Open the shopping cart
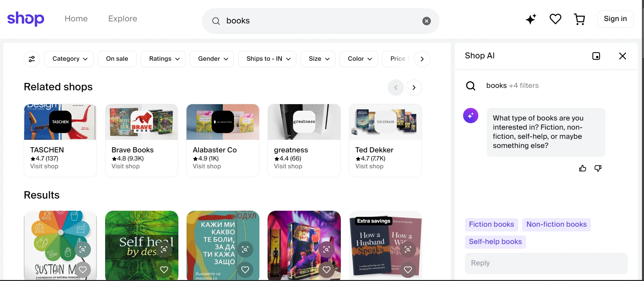 580,19
